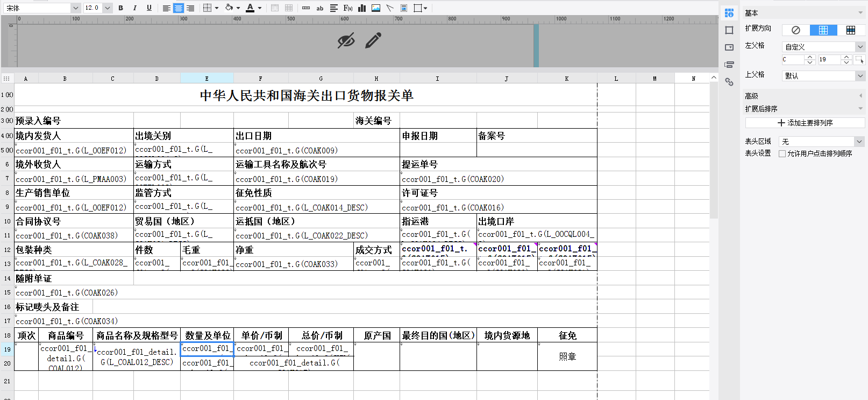
Task: Click the pencil edit icon above the sheet
Action: [373, 40]
